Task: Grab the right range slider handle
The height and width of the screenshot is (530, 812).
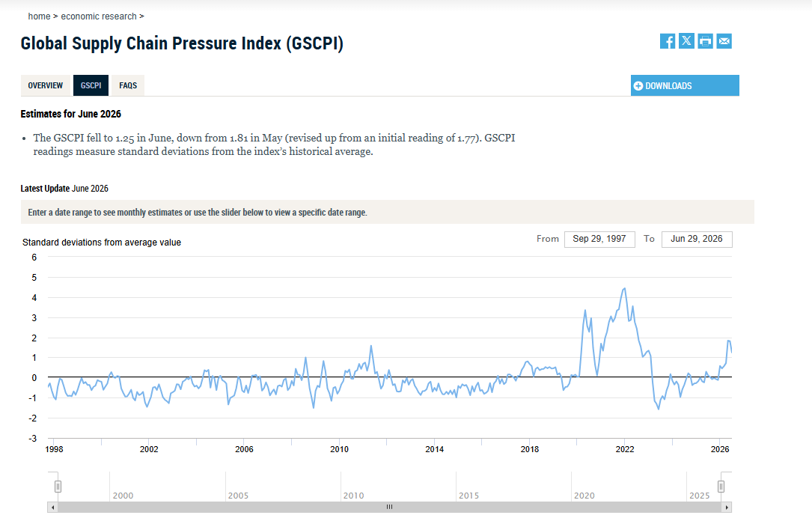Action: coord(721,487)
